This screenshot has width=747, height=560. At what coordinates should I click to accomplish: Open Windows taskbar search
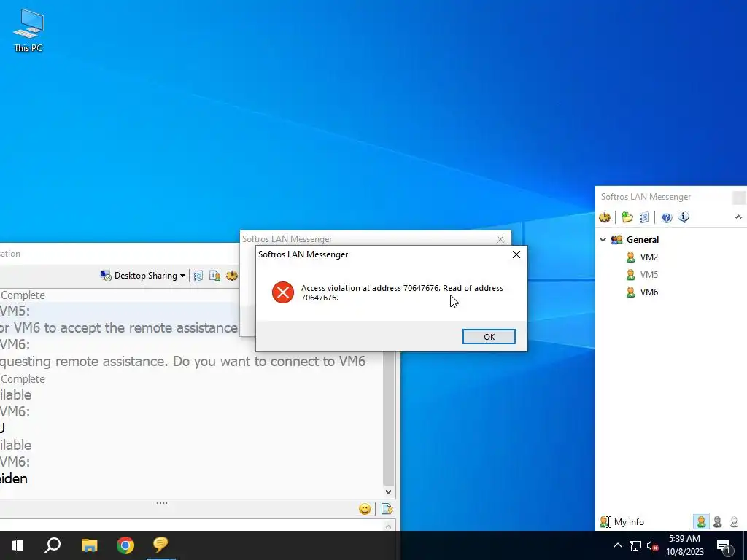pos(53,545)
